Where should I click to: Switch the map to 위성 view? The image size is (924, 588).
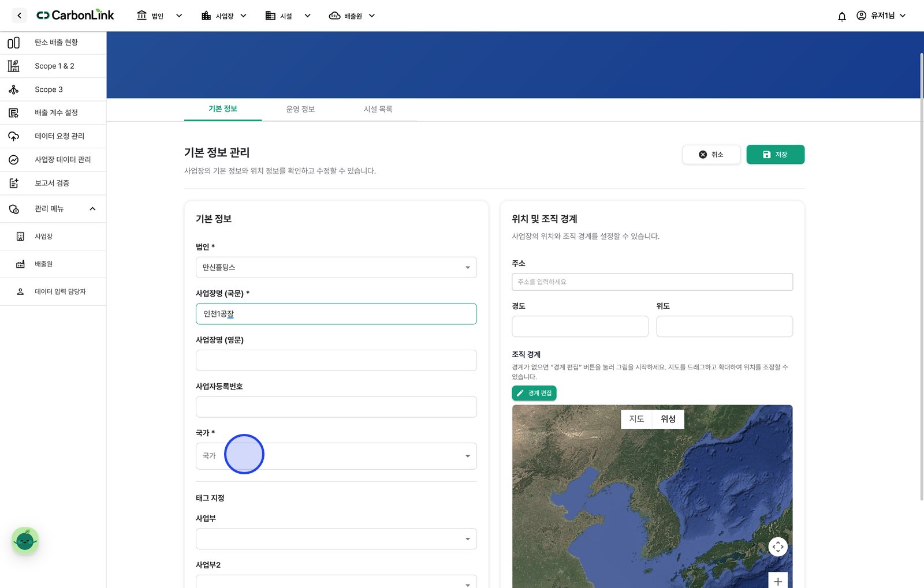pyautogui.click(x=668, y=419)
